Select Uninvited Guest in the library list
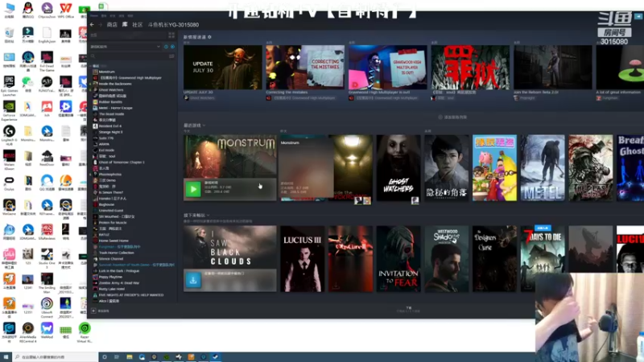This screenshot has height=362, width=644. [x=111, y=211]
